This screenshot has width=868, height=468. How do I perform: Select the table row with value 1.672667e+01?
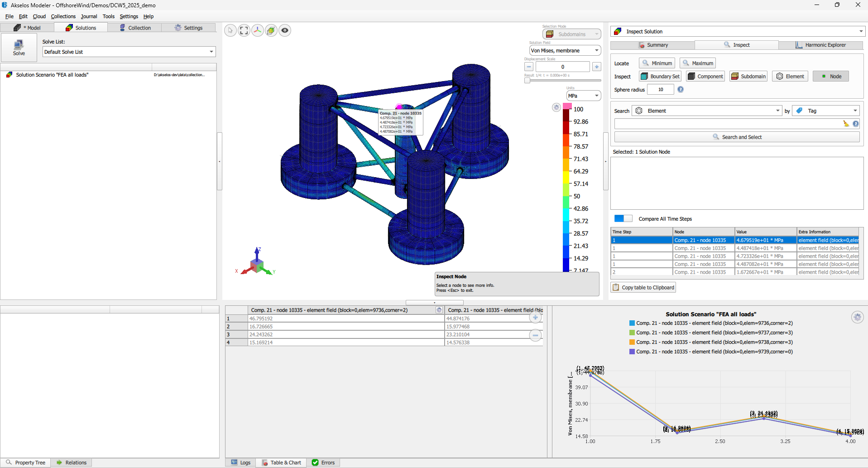pyautogui.click(x=735, y=272)
